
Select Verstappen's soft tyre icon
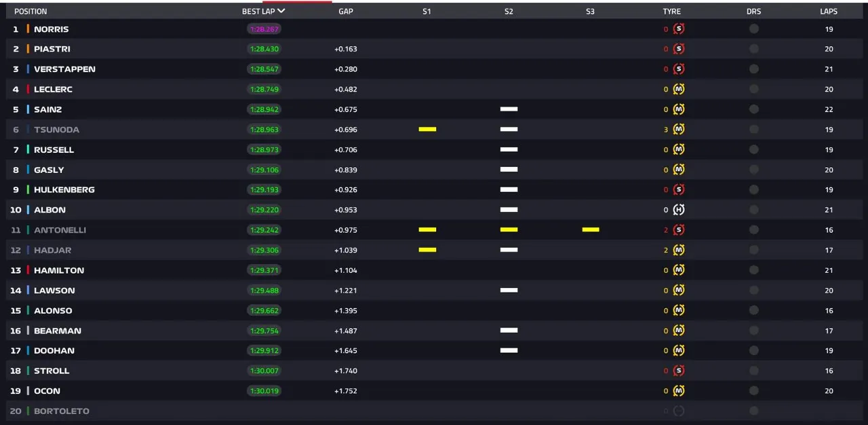[x=679, y=69]
